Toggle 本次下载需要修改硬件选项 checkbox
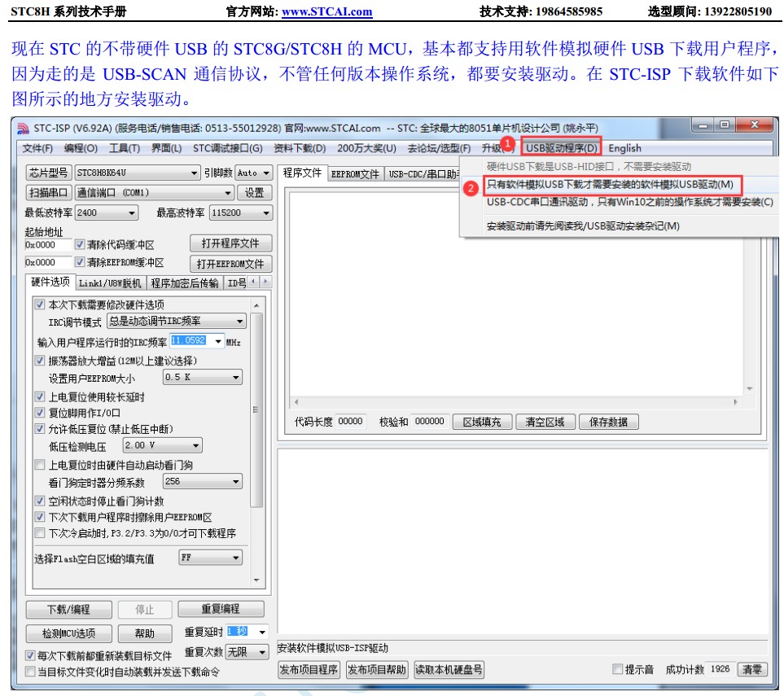The image size is (784, 696). coord(40,304)
